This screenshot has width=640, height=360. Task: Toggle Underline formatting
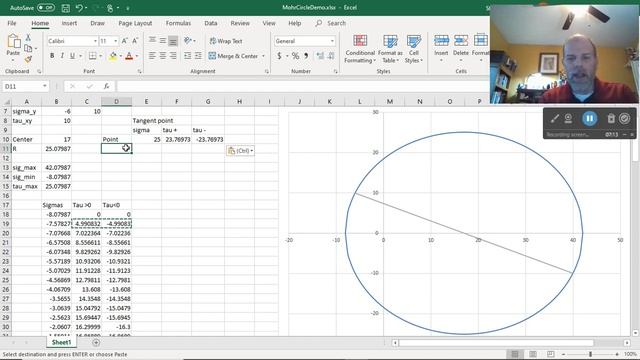click(x=72, y=56)
